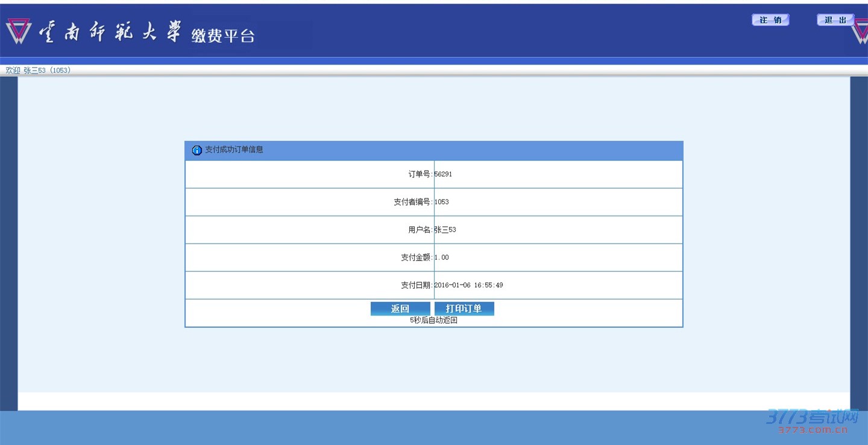Select the order number value 56291
Viewport: 868px width, 445px height.
(443, 174)
